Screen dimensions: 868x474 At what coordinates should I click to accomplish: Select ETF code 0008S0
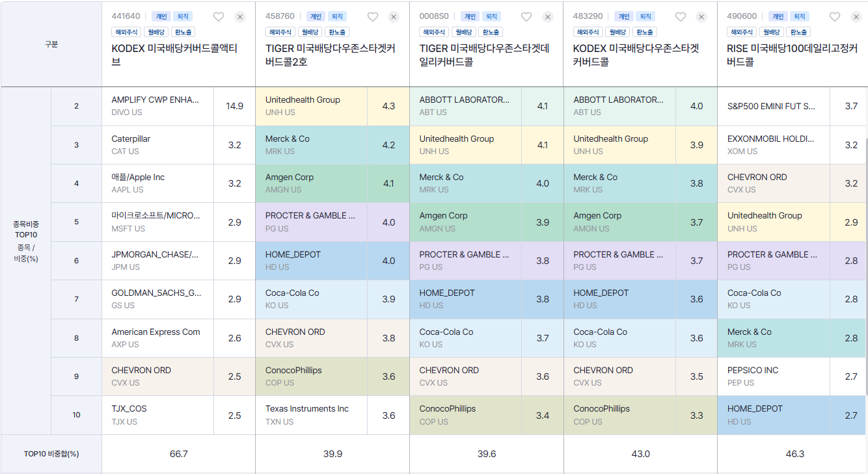tap(434, 16)
